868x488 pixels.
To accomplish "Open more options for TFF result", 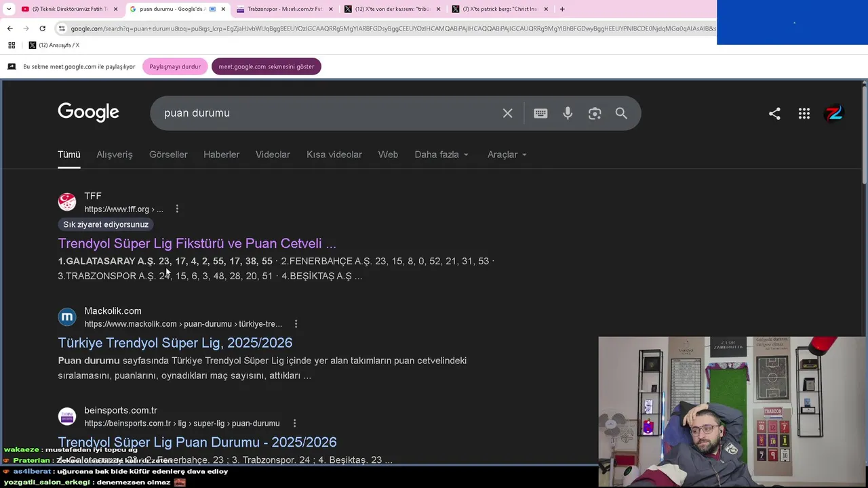I will 177,209.
